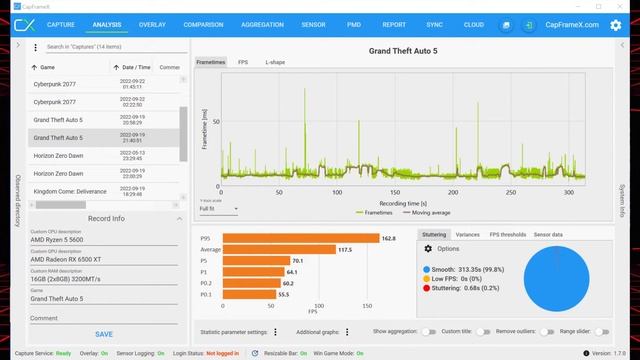Screen dimensions: 640x360
Task: Open Statistic parameter settings three-dot menu
Action: pos(276,332)
